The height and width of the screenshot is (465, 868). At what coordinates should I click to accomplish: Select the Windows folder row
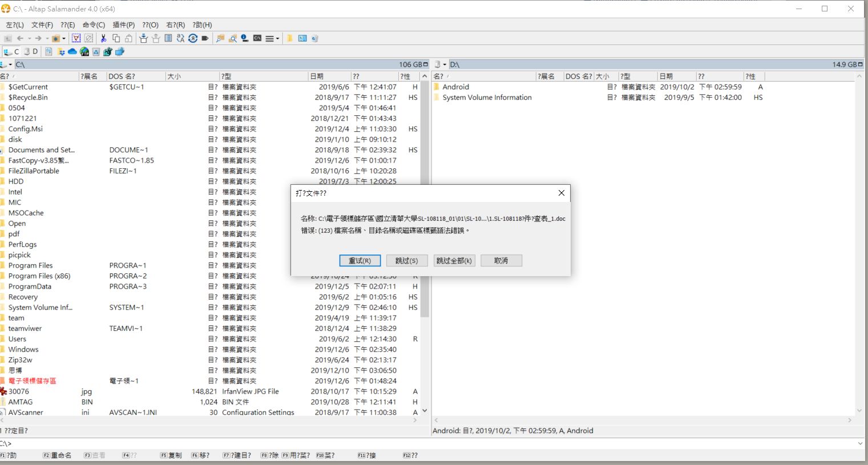[x=210, y=349]
